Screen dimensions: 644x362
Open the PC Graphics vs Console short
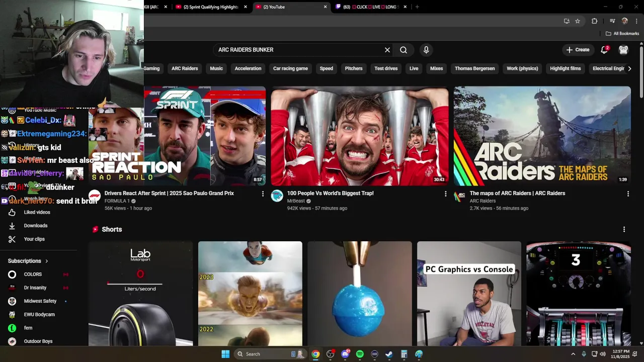point(469,294)
